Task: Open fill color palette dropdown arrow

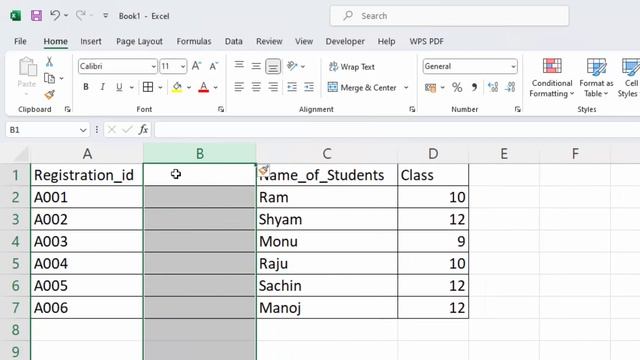Action: pyautogui.click(x=189, y=87)
